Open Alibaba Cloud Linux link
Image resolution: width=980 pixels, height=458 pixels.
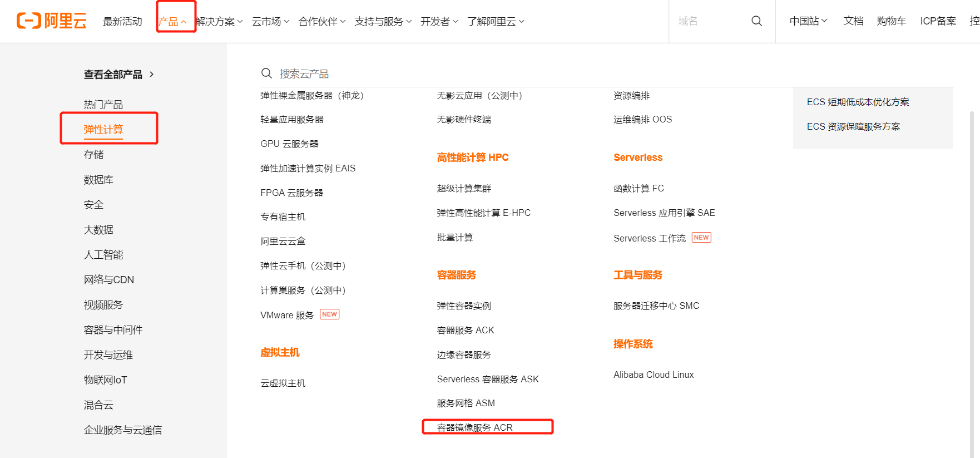pyautogui.click(x=654, y=375)
